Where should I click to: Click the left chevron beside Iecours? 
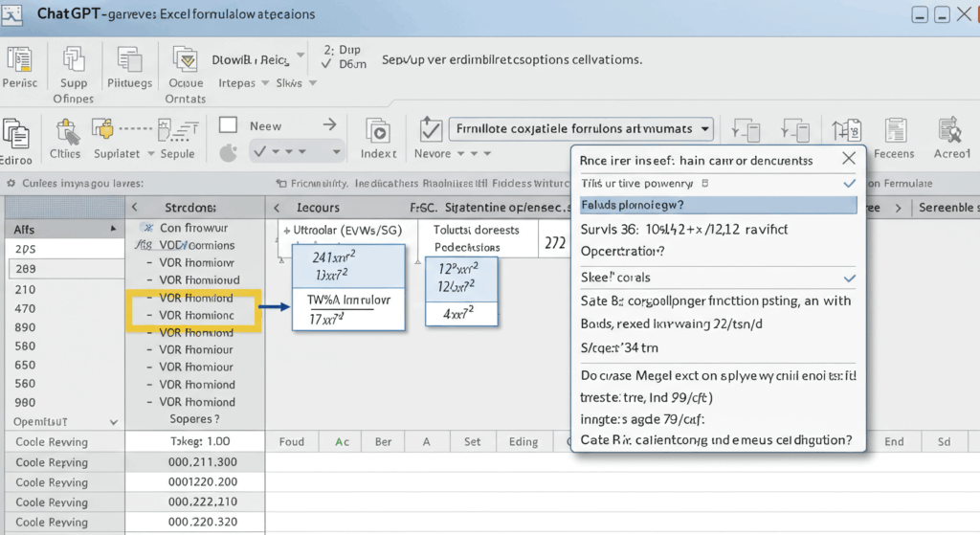277,208
